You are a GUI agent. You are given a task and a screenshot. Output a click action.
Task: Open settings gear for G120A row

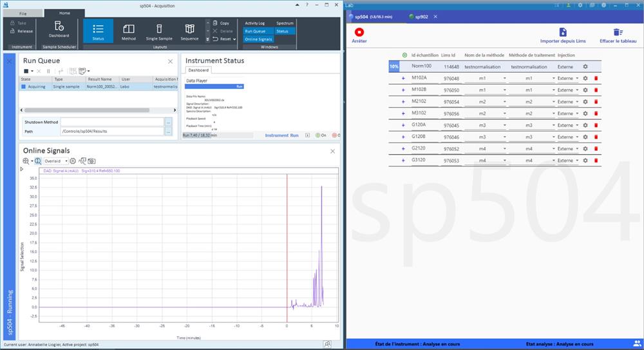pos(585,126)
